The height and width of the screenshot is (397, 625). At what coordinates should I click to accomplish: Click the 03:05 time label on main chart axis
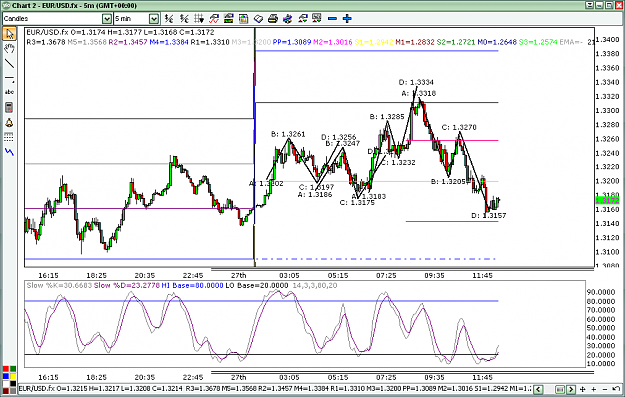point(289,275)
